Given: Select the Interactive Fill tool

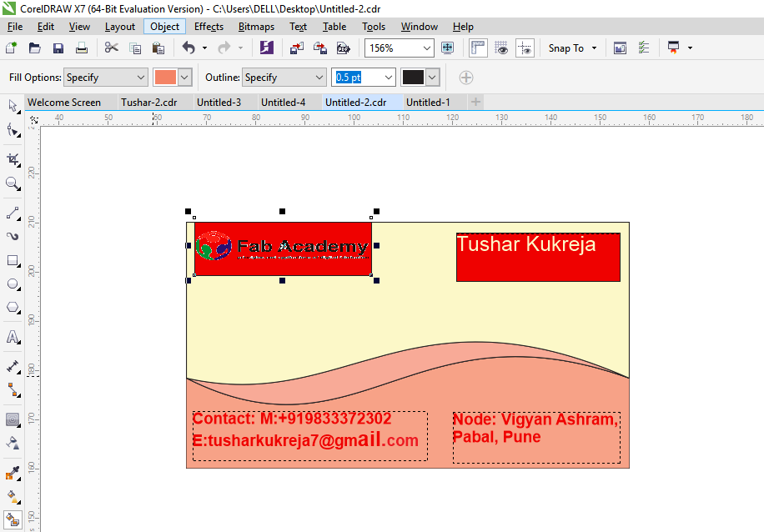Looking at the screenshot, I should (x=13, y=496).
